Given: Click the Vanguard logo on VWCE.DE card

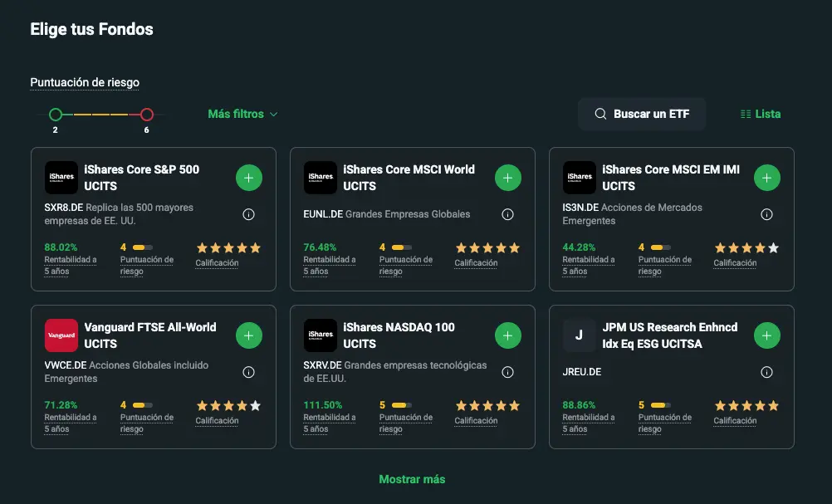Looking at the screenshot, I should [x=61, y=335].
